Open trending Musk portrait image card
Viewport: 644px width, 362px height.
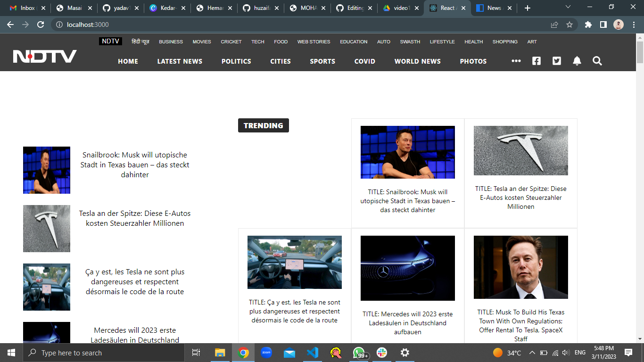(x=521, y=267)
